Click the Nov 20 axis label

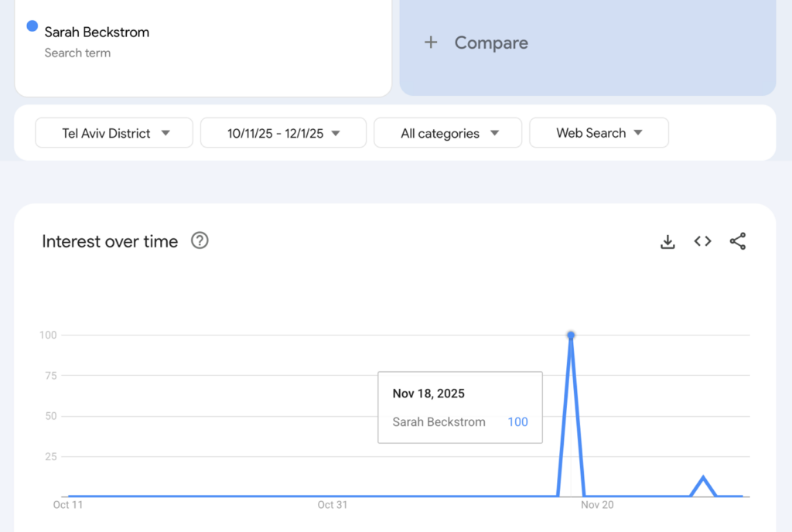point(597,505)
